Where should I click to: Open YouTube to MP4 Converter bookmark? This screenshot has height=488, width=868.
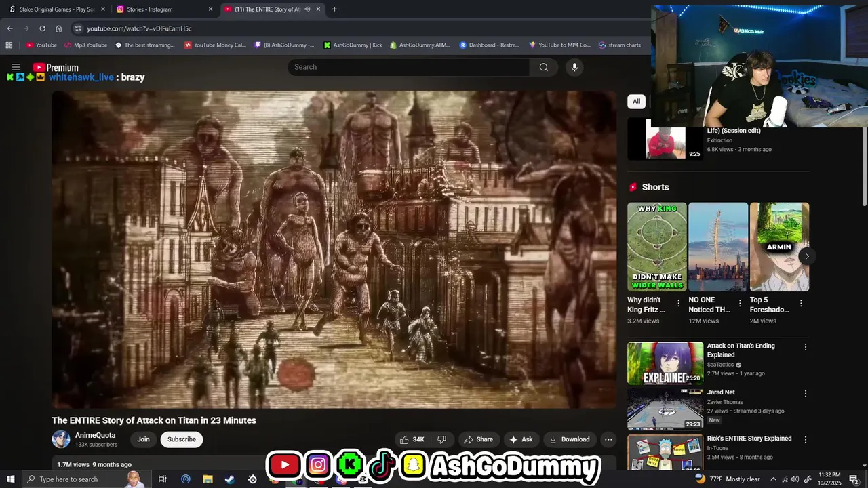pos(559,45)
